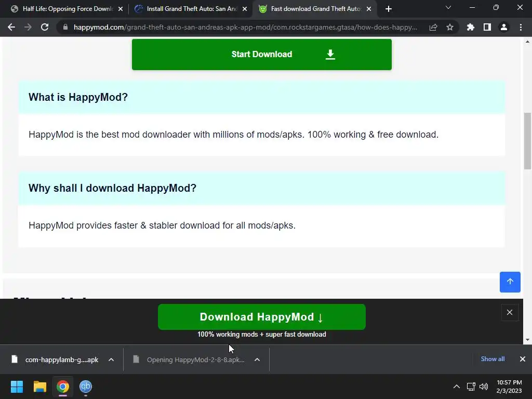The width and height of the screenshot is (532, 399).
Task: Click the 'Why shall I download HappyMod?' heading
Action: pyautogui.click(x=112, y=188)
